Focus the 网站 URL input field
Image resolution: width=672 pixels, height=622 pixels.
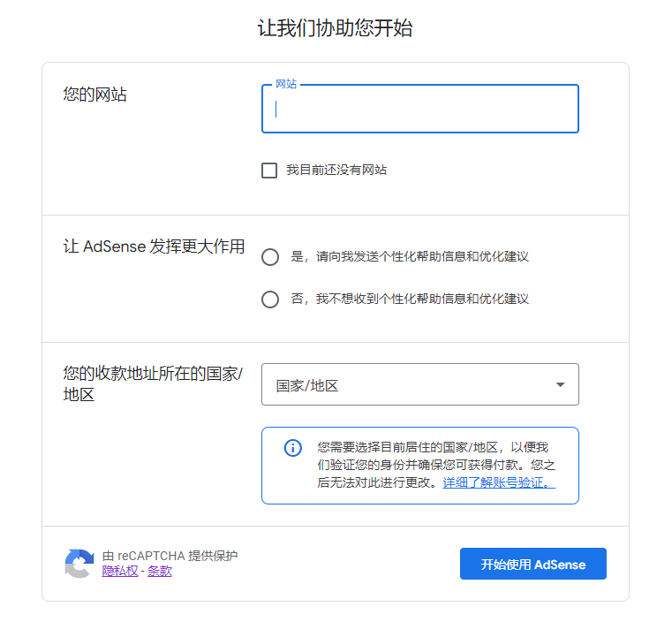419,110
